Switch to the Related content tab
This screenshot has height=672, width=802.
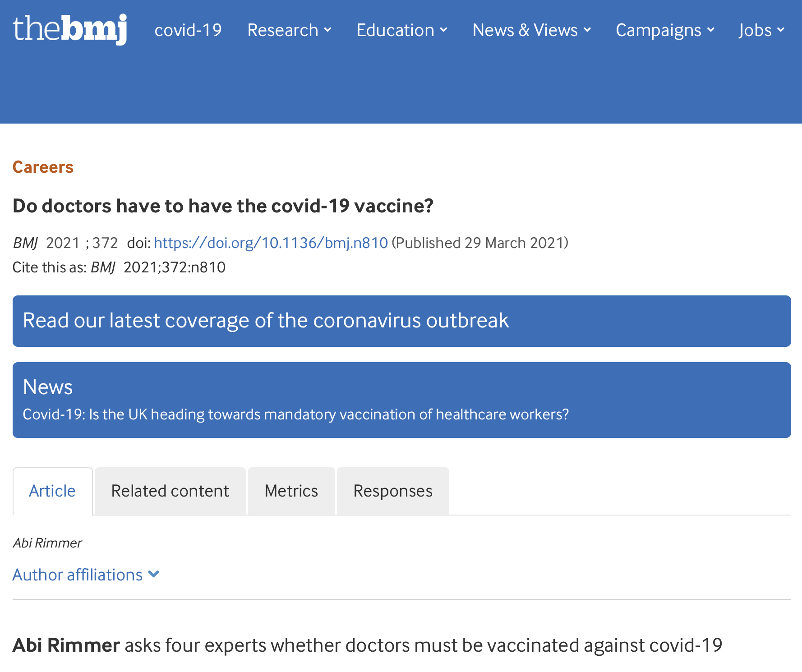coord(170,491)
